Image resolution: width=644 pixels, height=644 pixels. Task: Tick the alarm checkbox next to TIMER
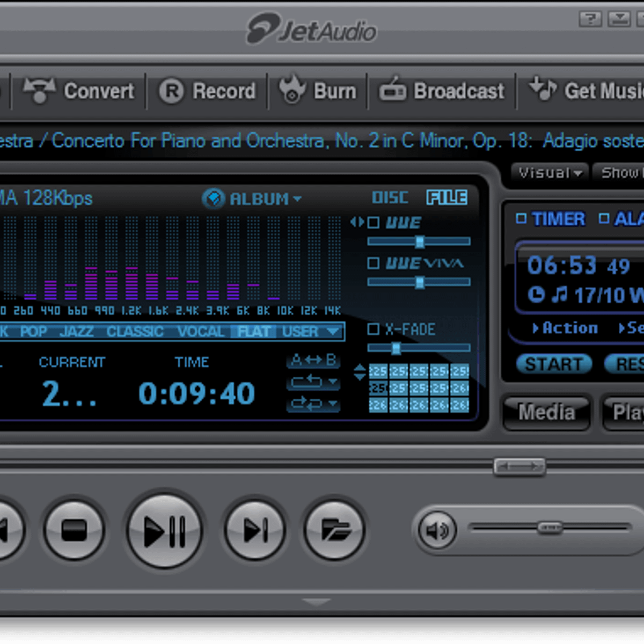tap(604, 218)
